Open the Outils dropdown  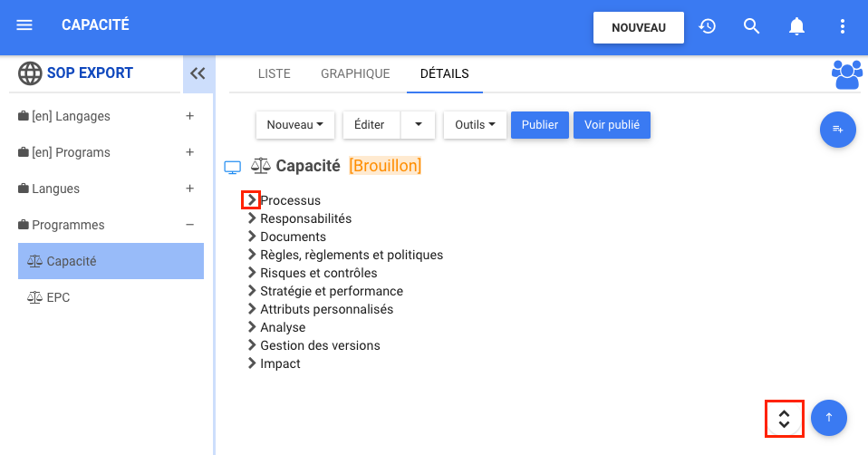coord(475,125)
